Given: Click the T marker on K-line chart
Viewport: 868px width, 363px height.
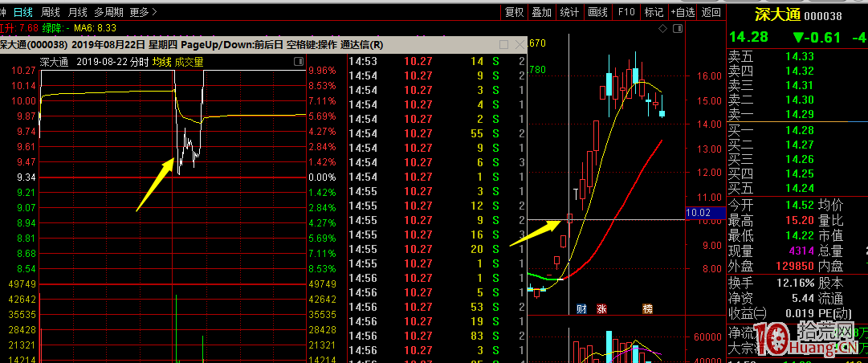Looking at the screenshot, I should coord(577,194).
